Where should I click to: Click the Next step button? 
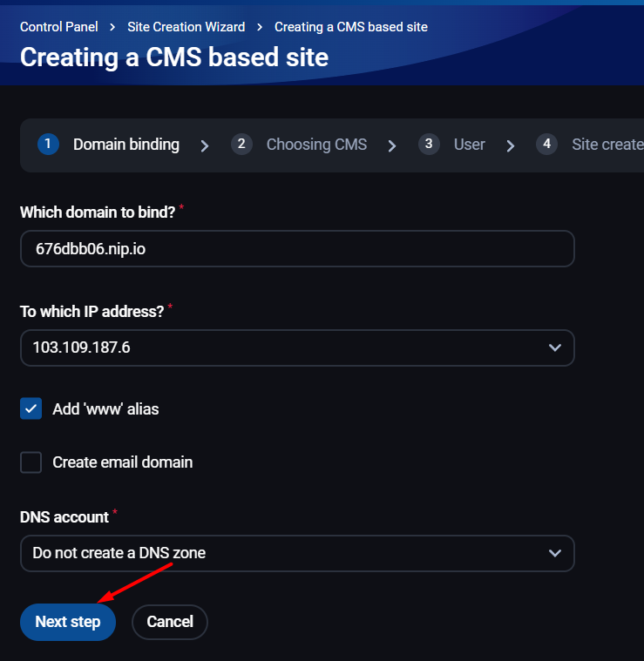68,622
